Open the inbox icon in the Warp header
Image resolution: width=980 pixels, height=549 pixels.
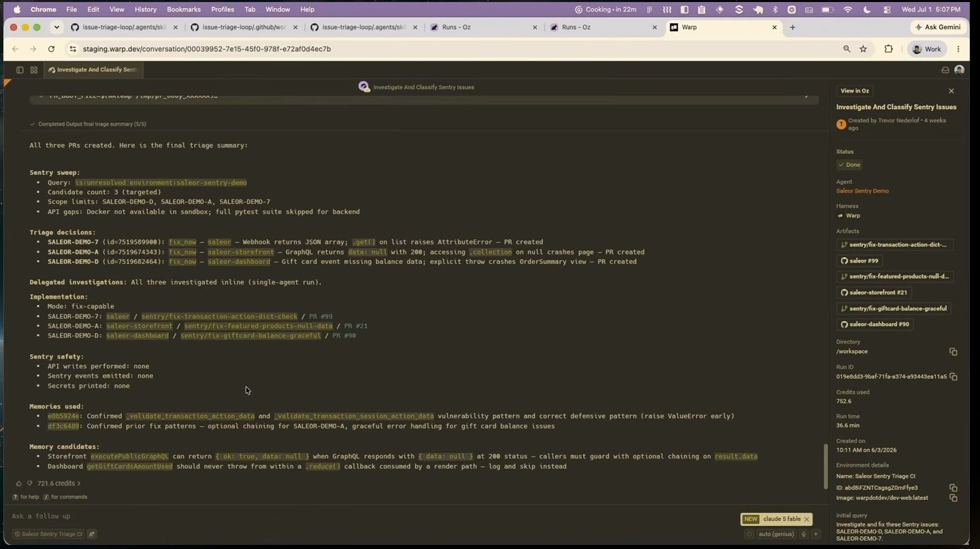point(945,70)
